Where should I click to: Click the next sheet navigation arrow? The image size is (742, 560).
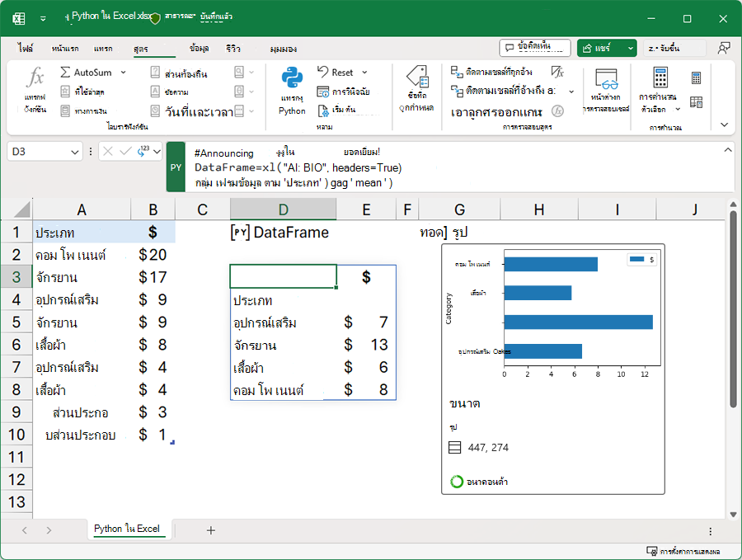pyautogui.click(x=49, y=530)
